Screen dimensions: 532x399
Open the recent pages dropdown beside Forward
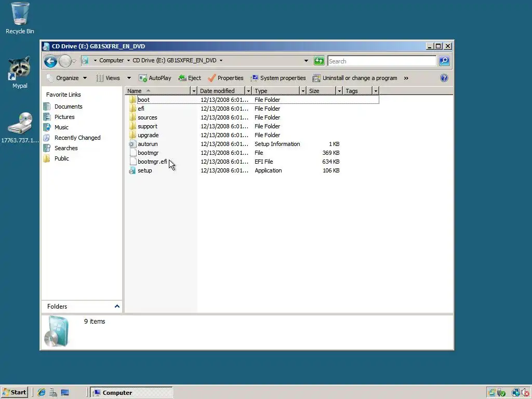pos(74,61)
